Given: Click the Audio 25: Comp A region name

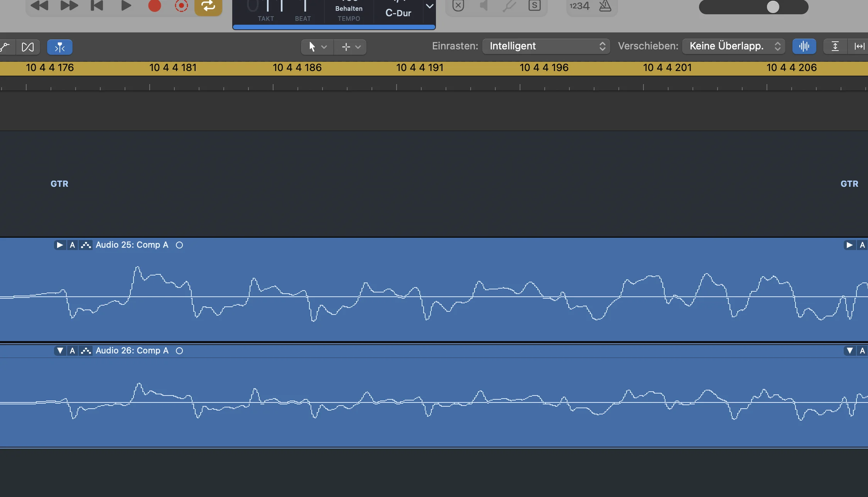Looking at the screenshot, I should point(132,245).
